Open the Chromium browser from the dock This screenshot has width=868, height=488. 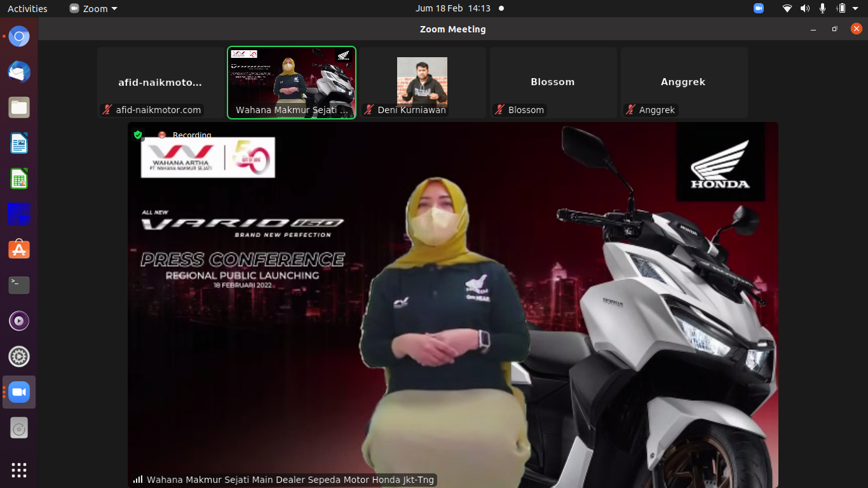pos(19,36)
